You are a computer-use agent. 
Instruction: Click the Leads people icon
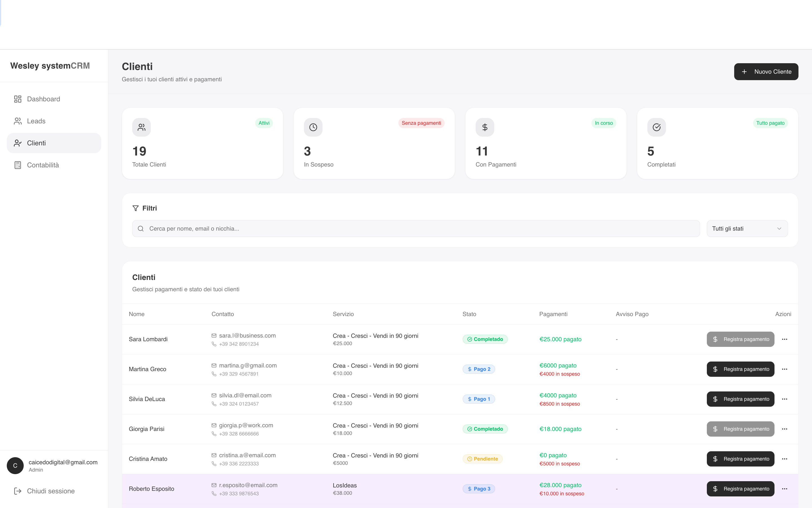pyautogui.click(x=18, y=121)
